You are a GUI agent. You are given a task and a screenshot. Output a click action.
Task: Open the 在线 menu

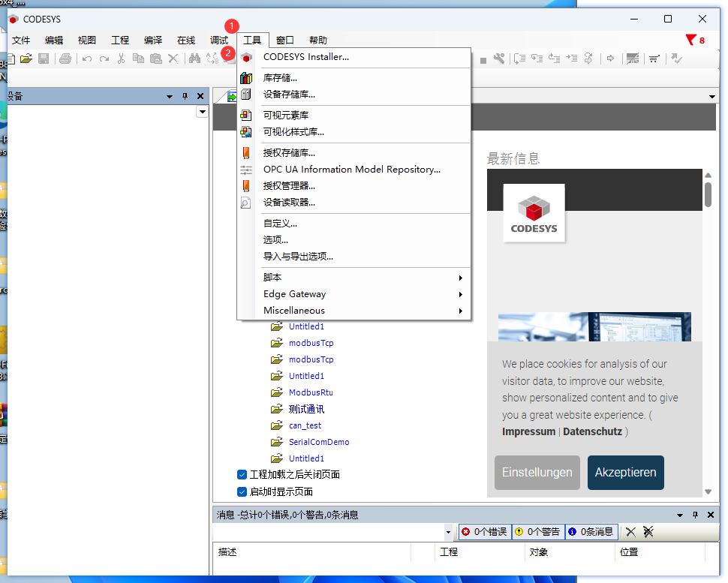185,41
